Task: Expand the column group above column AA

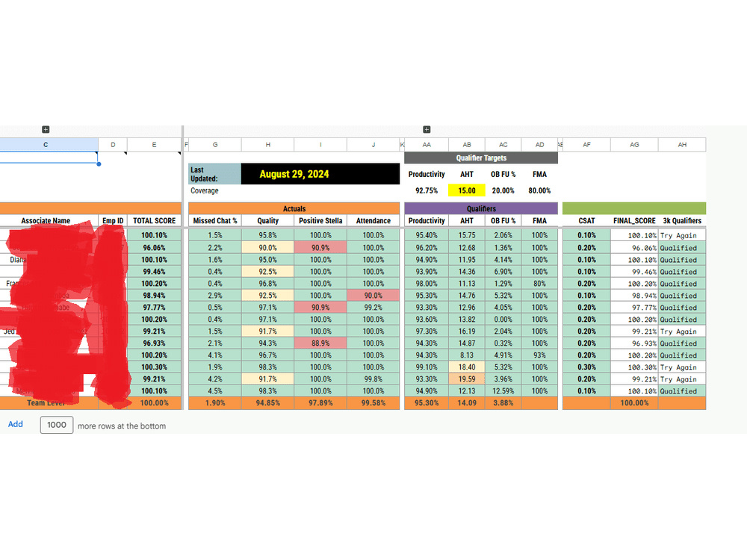Action: [427, 129]
